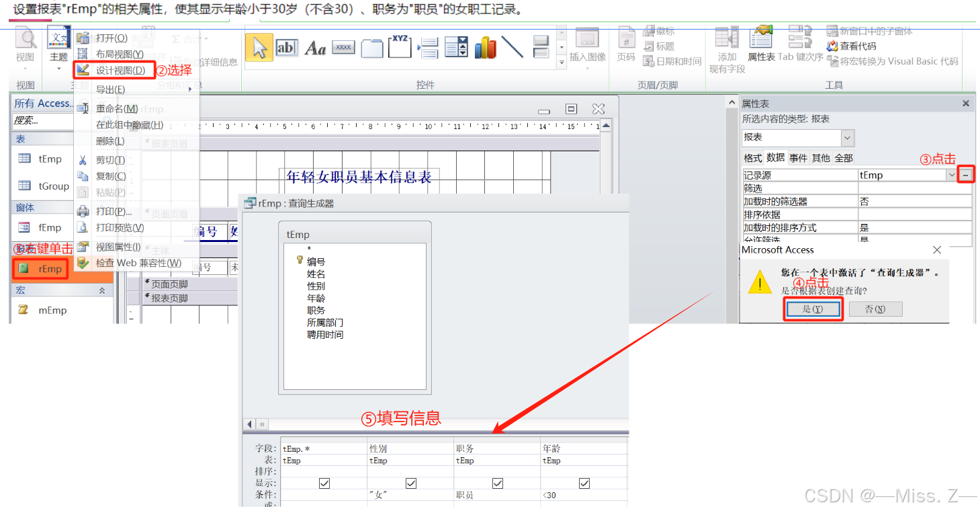Open controls gallery More dropdown arrow
Image resolution: width=980 pixels, height=513 pixels.
[562, 63]
